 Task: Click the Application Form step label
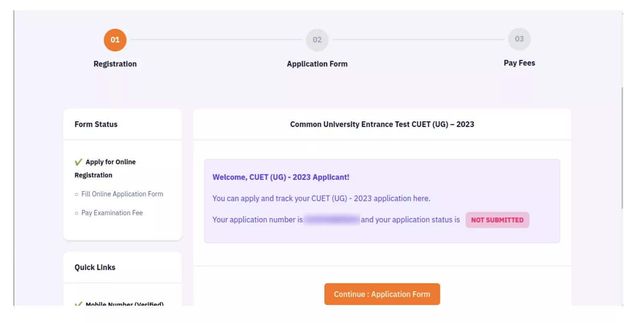coord(317,64)
